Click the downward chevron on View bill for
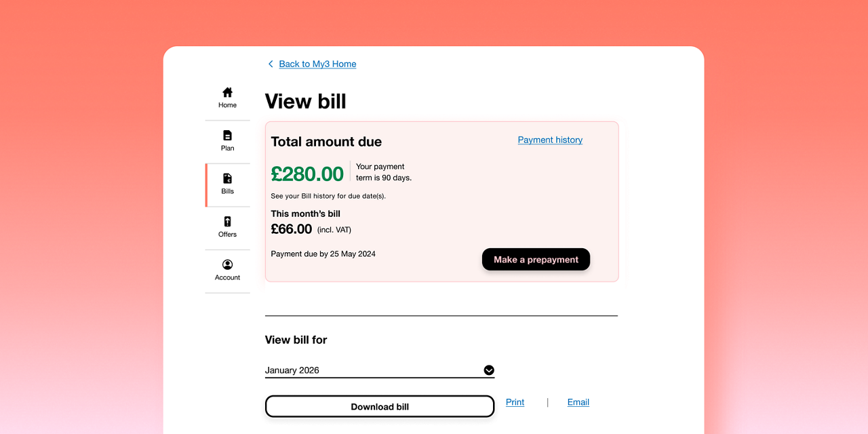The height and width of the screenshot is (434, 868). [x=488, y=370]
